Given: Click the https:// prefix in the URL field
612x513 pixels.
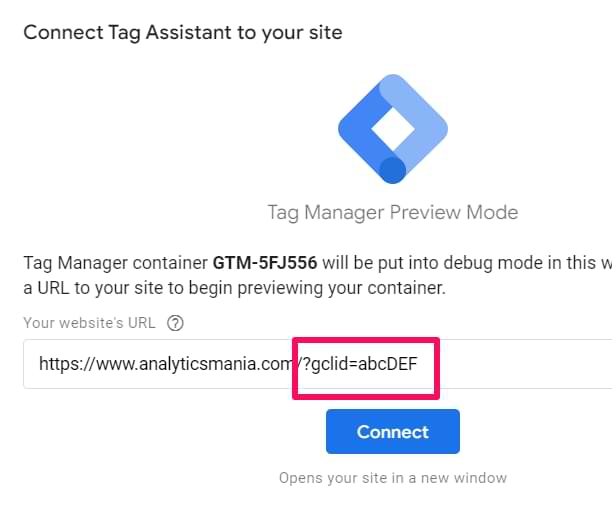Looking at the screenshot, I should [67, 364].
